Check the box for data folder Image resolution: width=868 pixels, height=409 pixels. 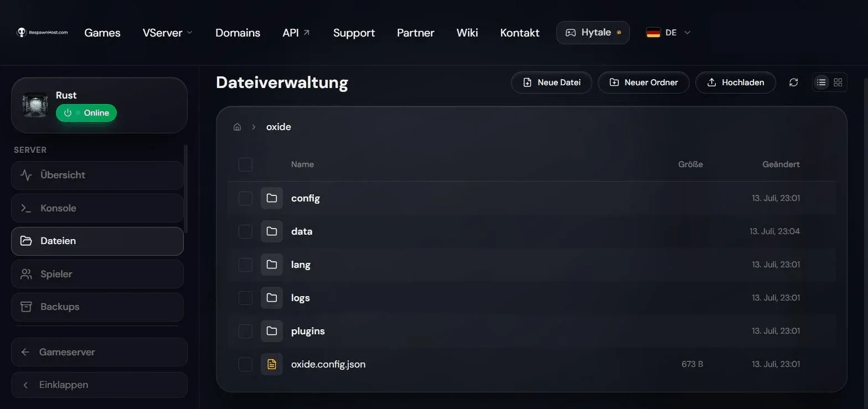pos(245,231)
